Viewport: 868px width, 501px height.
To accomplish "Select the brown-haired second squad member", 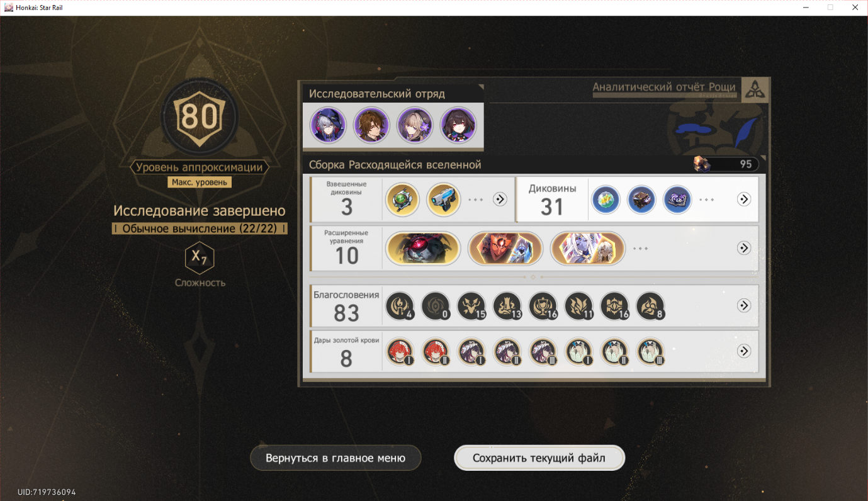I will pos(371,125).
